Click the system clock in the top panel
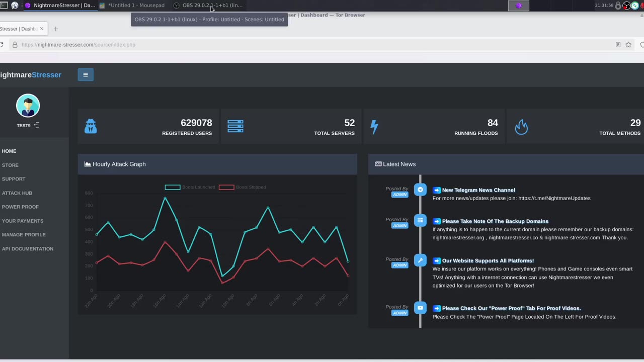Viewport: 644px width, 362px height. (604, 6)
